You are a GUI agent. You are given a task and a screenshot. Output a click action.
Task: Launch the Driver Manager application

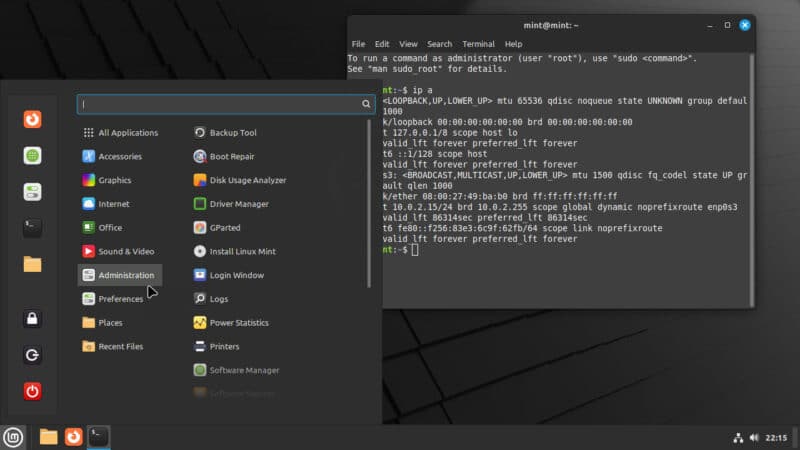tap(238, 204)
